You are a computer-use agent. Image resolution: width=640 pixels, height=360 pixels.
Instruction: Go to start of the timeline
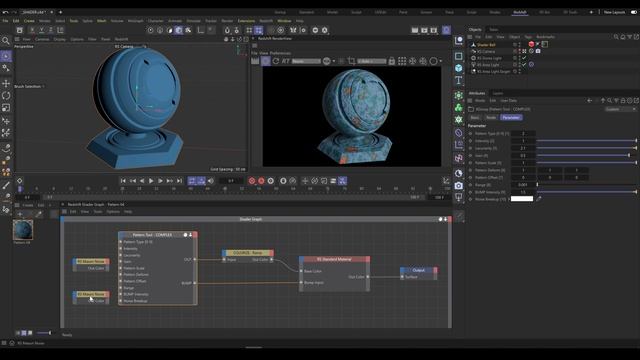tap(123, 181)
